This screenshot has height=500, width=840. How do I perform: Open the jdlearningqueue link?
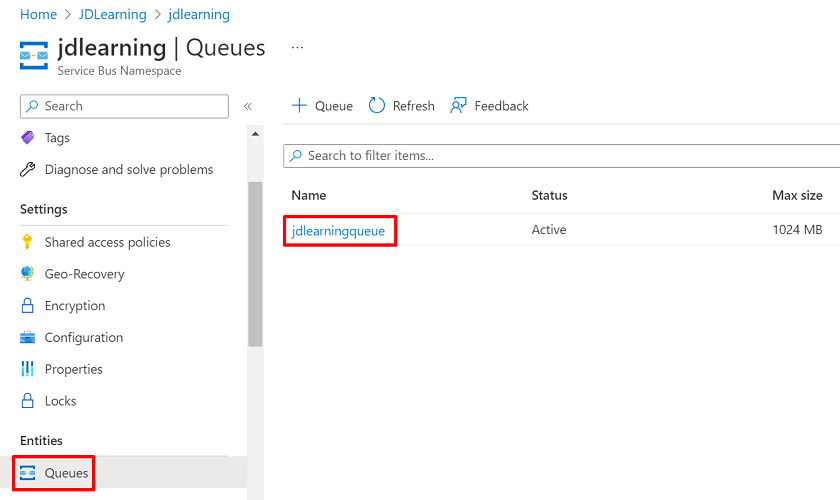(338, 231)
